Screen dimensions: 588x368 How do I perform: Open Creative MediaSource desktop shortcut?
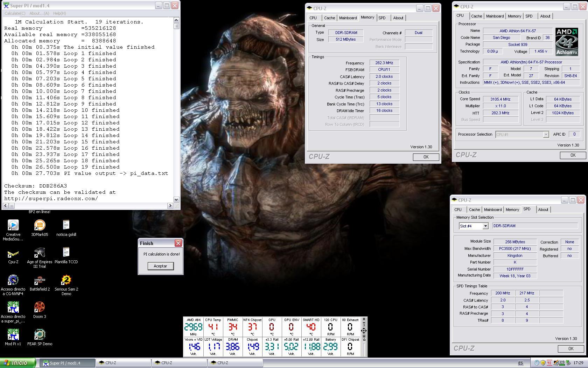[x=13, y=225]
